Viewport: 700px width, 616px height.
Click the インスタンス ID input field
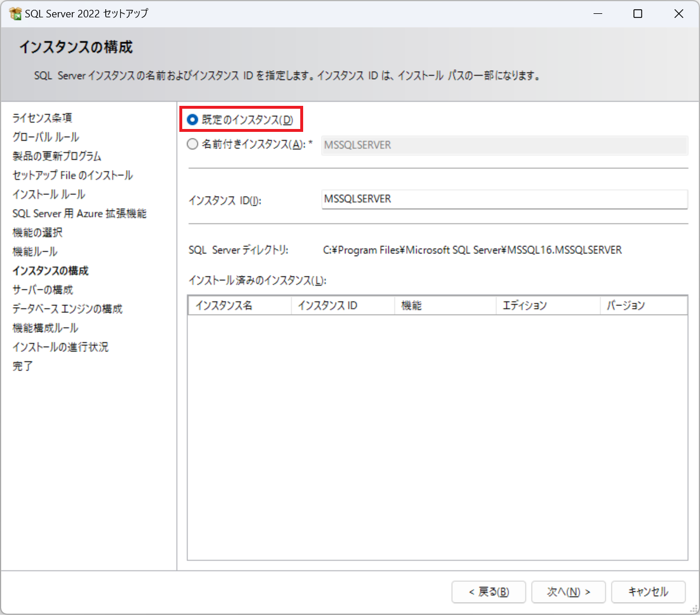(504, 199)
